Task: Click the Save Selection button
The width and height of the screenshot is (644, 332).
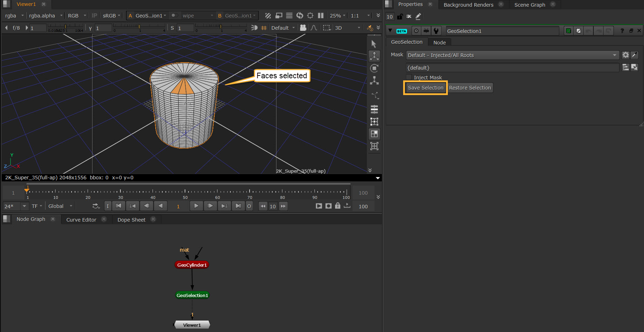Action: click(425, 88)
